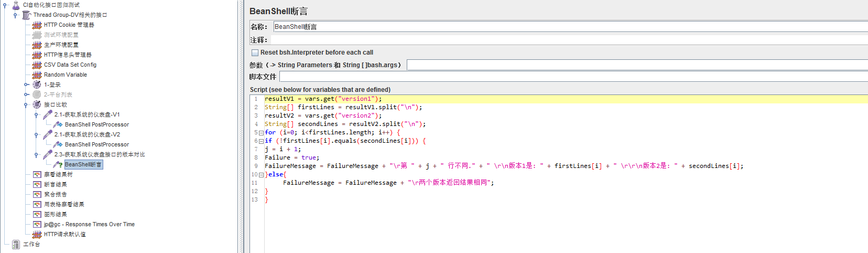Collapse the Thread Group-DV tree node
868x253 pixels.
[15, 15]
